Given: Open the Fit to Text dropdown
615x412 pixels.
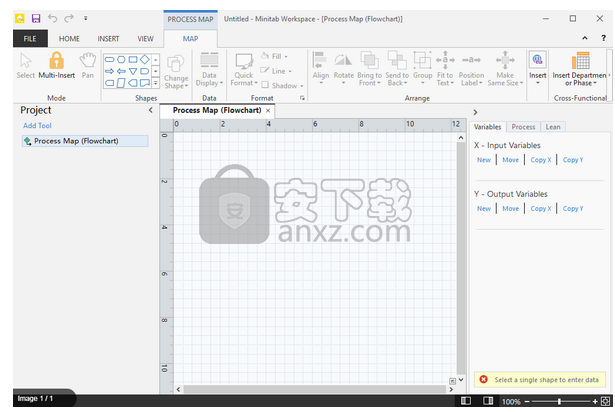Looking at the screenshot, I should pyautogui.click(x=445, y=68).
